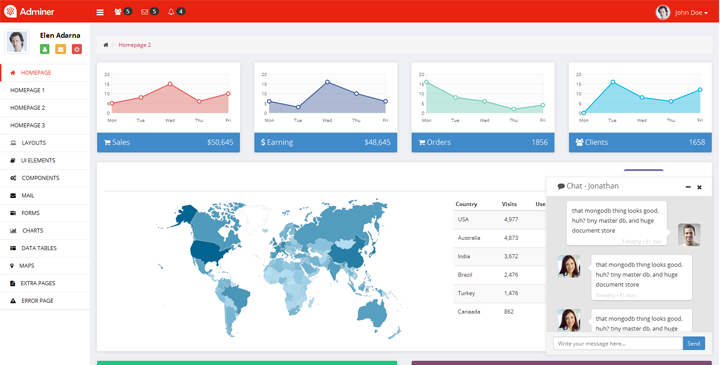
Task: Open HOMEPAGE 3 in the sidebar
Action: pyautogui.click(x=45, y=125)
